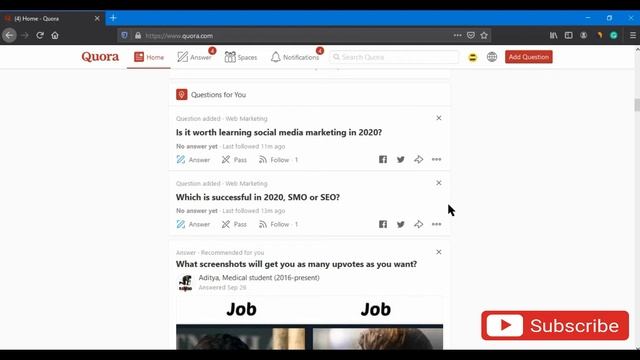Share SMO or SEO question on Facebook
Screen dimensions: 640x360
(x=383, y=224)
